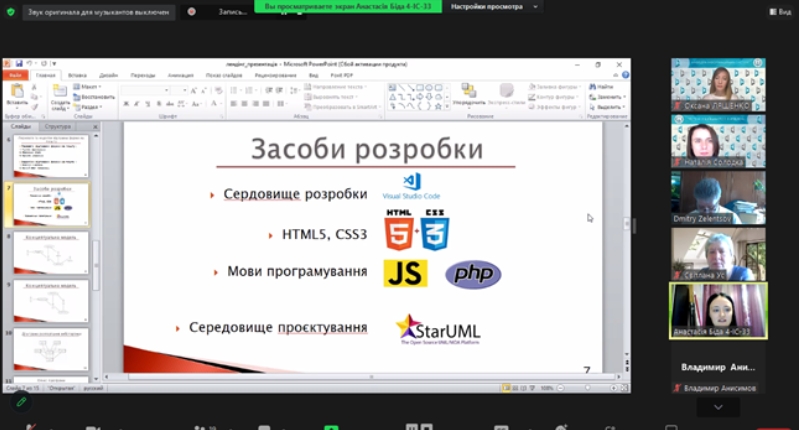Click the JS logo on the slide
Screen dimensions: 800x430
406,273
